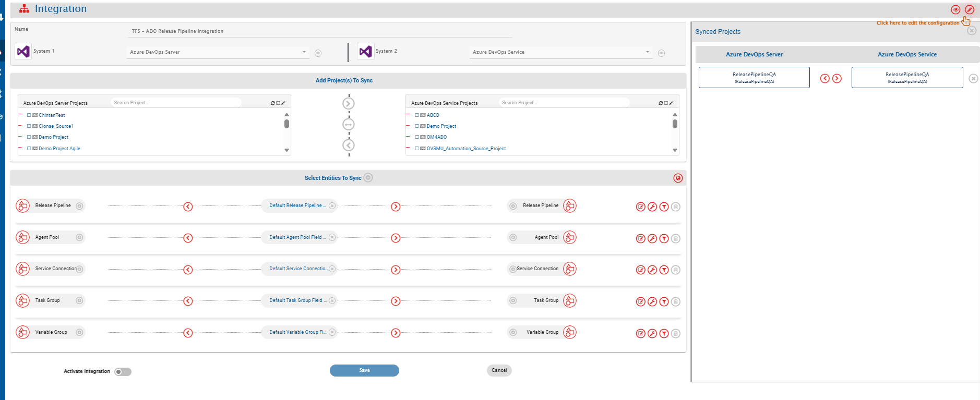Click the Cancel button
Image resolution: width=980 pixels, height=400 pixels.
click(499, 370)
